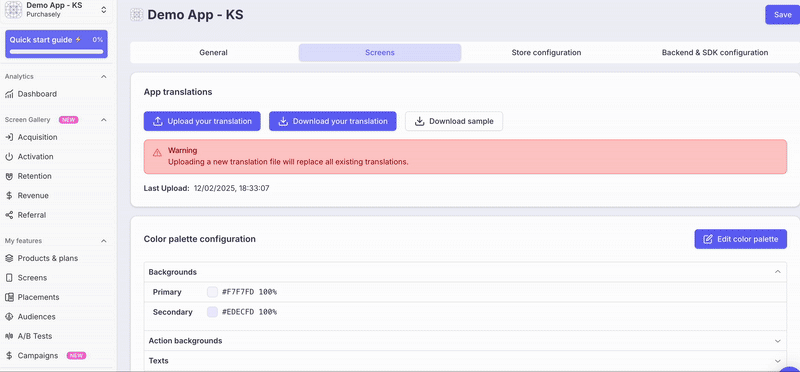Switch to the General tab
Viewport: 800px width, 372px height.
tap(213, 53)
